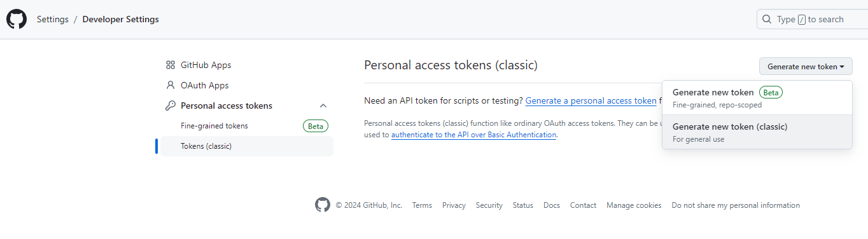This screenshot has width=868, height=239.
Task: Open GitHub home via top-left Octocat logo
Action: coord(17,19)
